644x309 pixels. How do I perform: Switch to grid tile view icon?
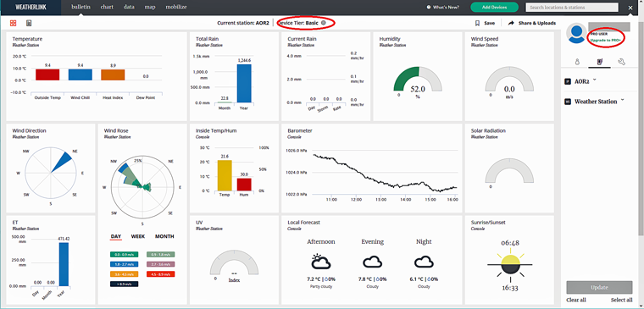[14, 24]
